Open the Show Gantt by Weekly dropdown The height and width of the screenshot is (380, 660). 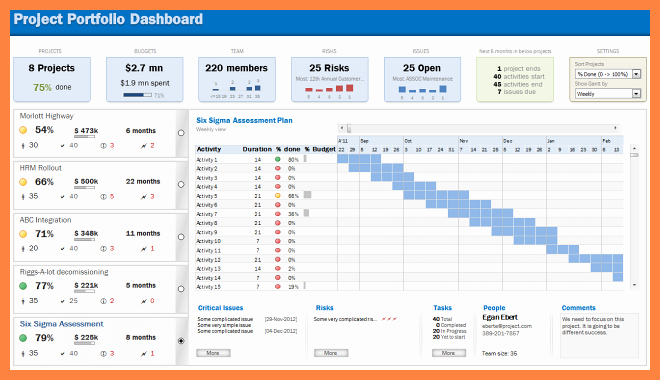click(636, 94)
